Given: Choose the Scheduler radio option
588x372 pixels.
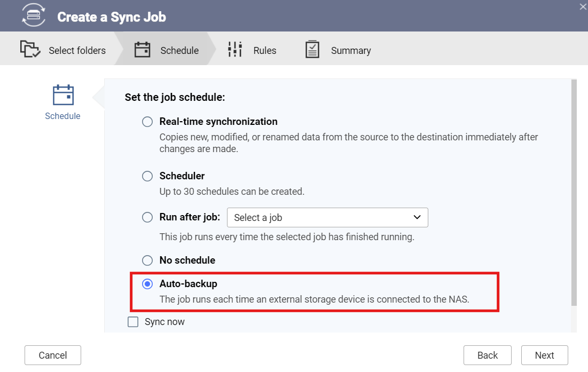Looking at the screenshot, I should click(147, 176).
